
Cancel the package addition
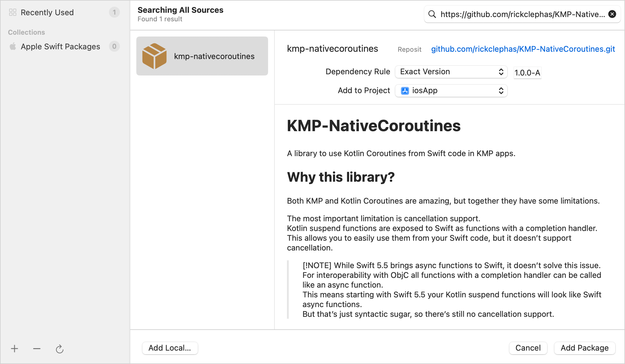click(x=528, y=348)
